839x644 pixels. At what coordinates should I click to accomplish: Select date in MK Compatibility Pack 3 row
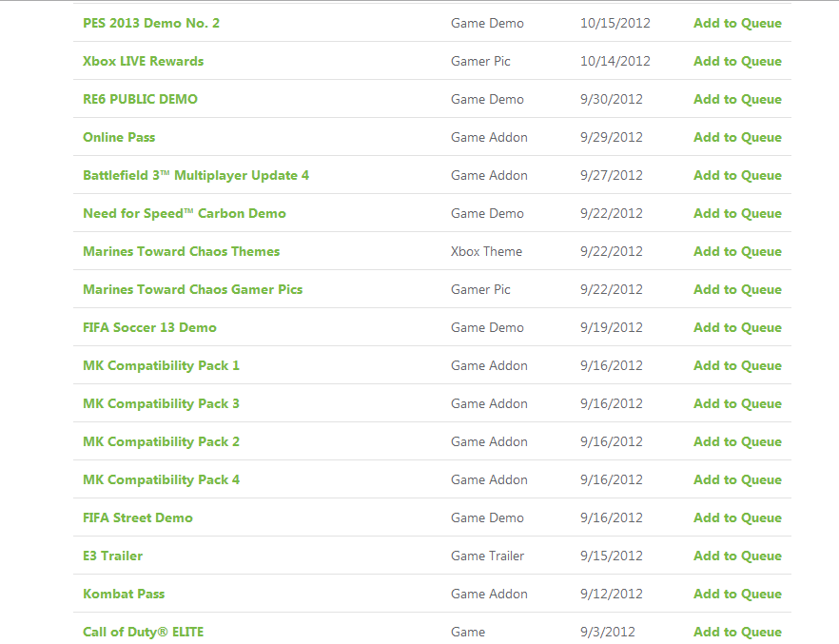(611, 403)
